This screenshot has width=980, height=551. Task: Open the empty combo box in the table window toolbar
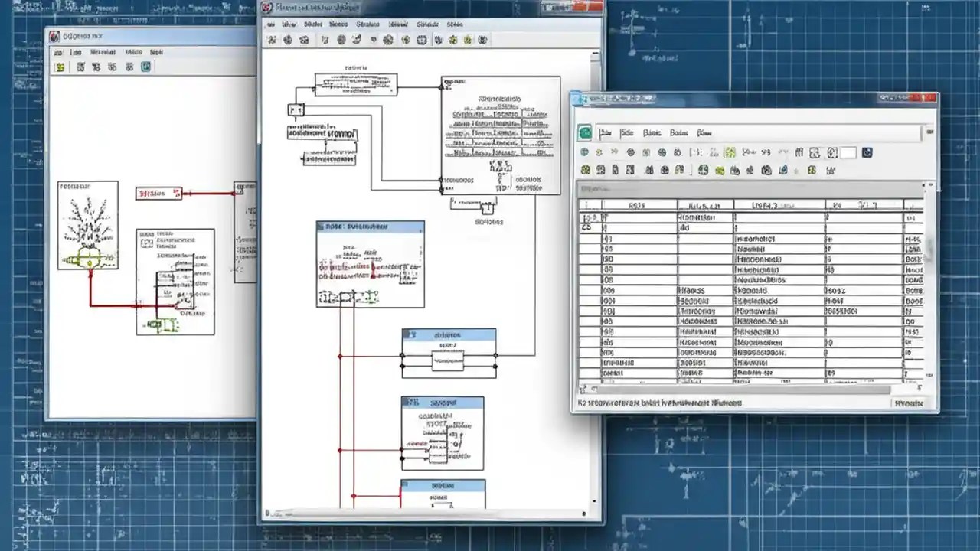(848, 152)
